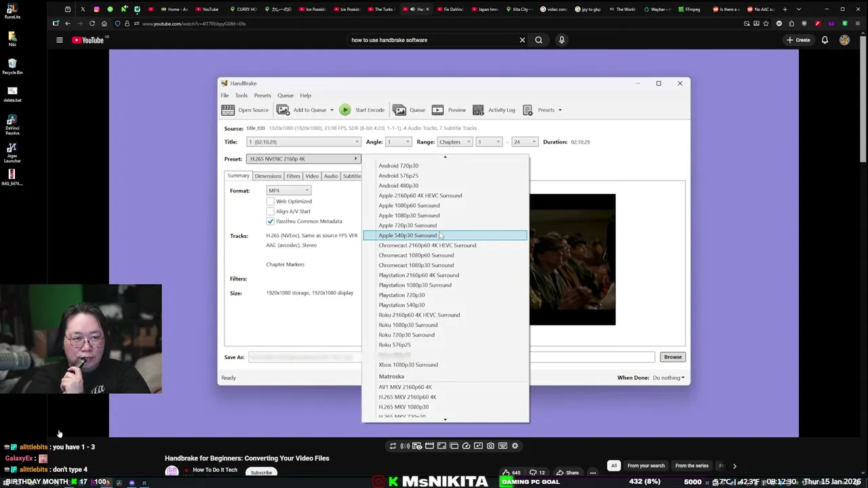The image size is (868, 488).
Task: Uncheck Passthru Common Metadata
Action: point(271,222)
